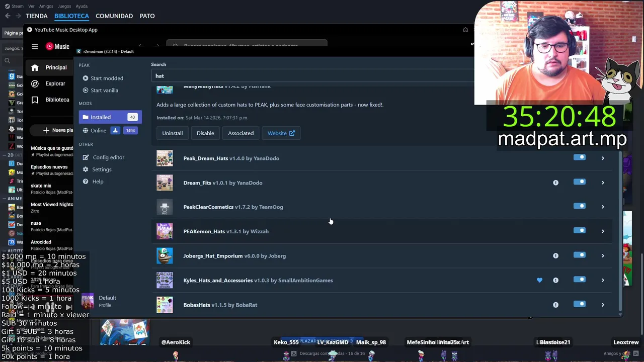Click Nueva playlist button in YouTube Music
Viewport: 644px width, 362px height.
(52, 130)
